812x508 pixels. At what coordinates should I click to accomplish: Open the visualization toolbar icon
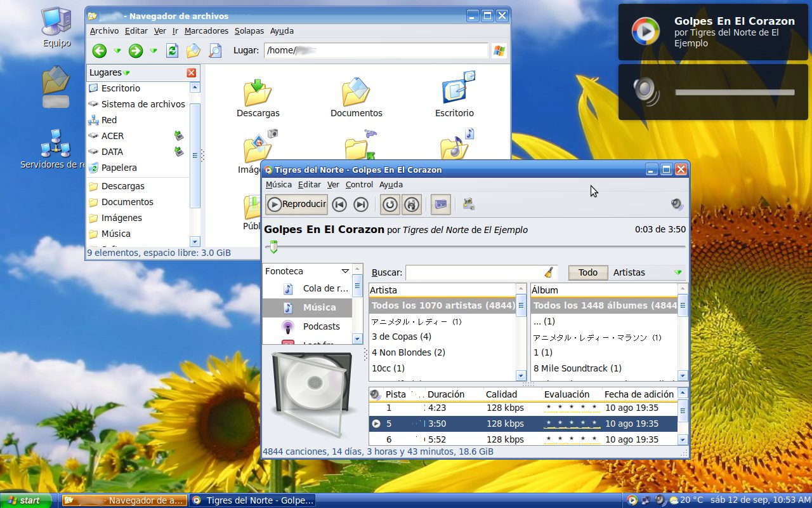(x=469, y=204)
